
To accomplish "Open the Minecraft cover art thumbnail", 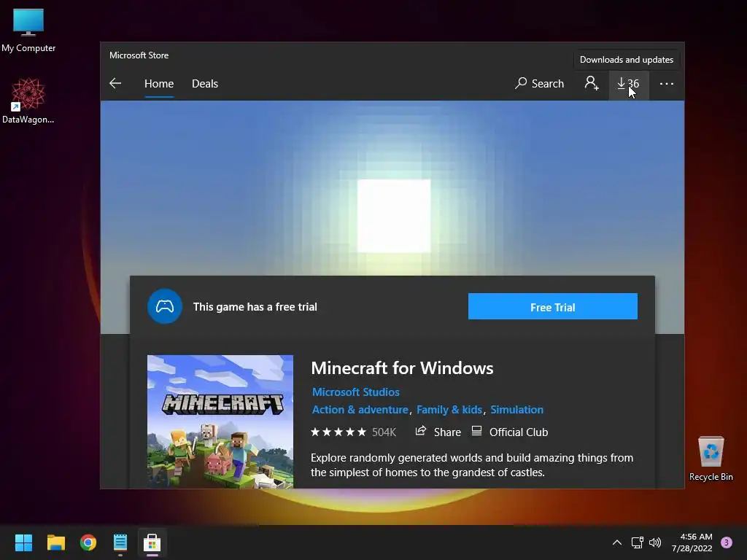I will (220, 421).
